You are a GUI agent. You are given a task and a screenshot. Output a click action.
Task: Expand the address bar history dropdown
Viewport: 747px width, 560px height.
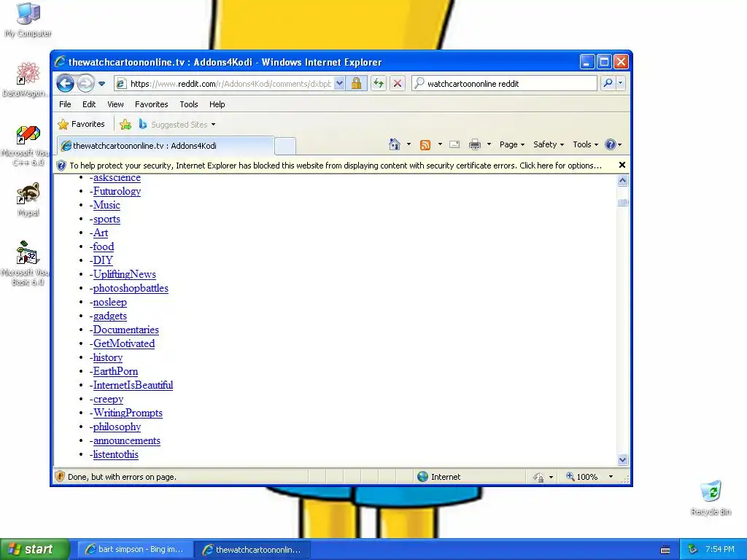[x=339, y=84]
